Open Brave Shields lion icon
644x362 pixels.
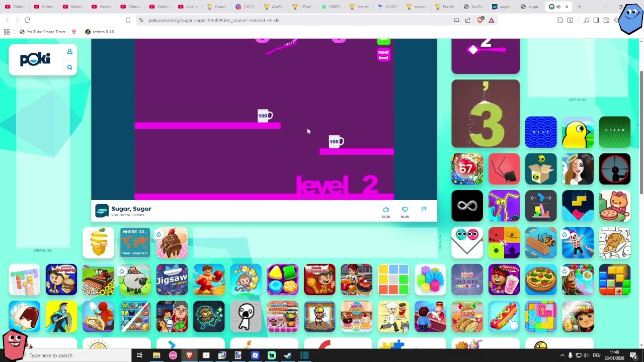pos(480,20)
